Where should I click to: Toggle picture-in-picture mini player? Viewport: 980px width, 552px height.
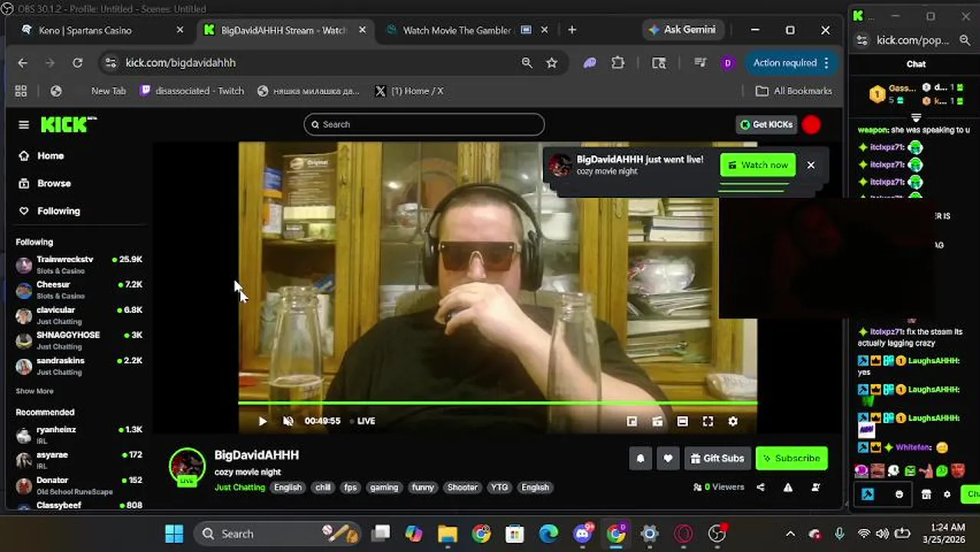coord(632,421)
